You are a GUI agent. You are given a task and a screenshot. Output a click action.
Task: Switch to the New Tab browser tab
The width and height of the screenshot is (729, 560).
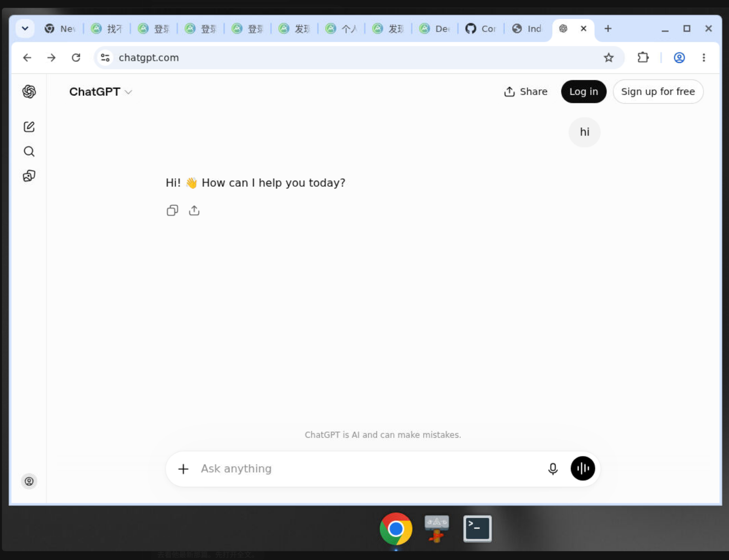(61, 29)
